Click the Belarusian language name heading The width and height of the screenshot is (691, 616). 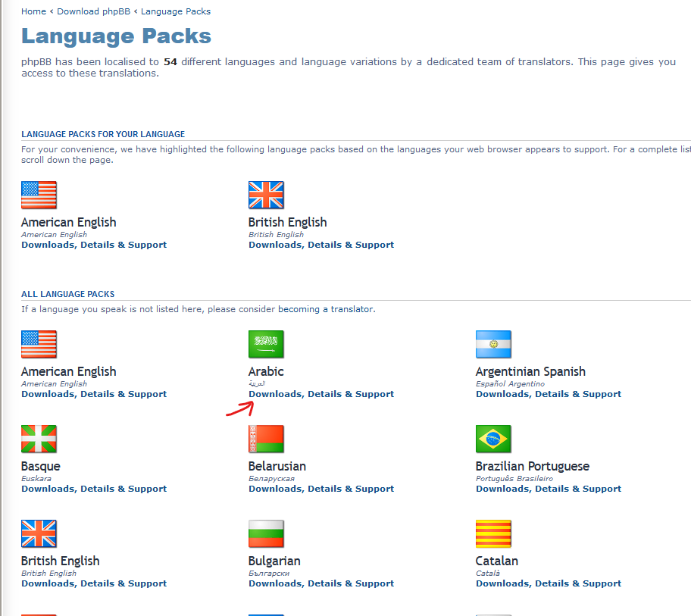click(x=277, y=466)
